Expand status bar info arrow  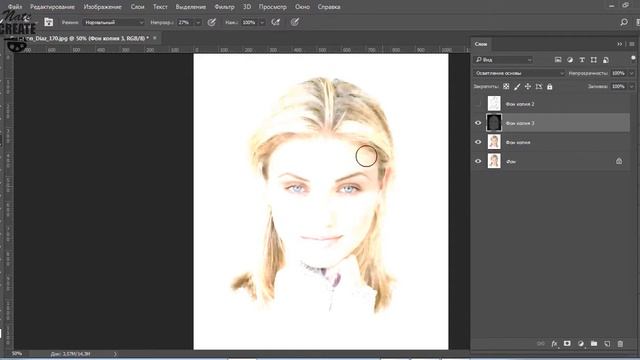115,354
